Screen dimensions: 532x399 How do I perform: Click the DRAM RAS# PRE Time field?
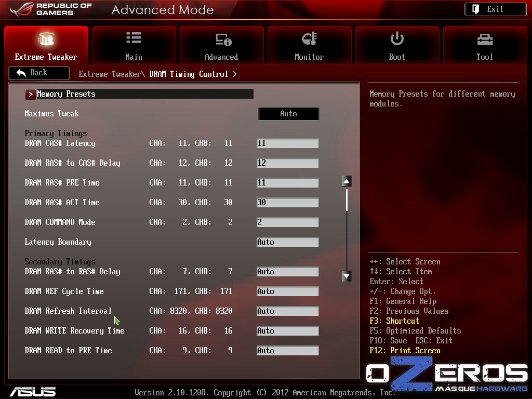click(x=288, y=182)
